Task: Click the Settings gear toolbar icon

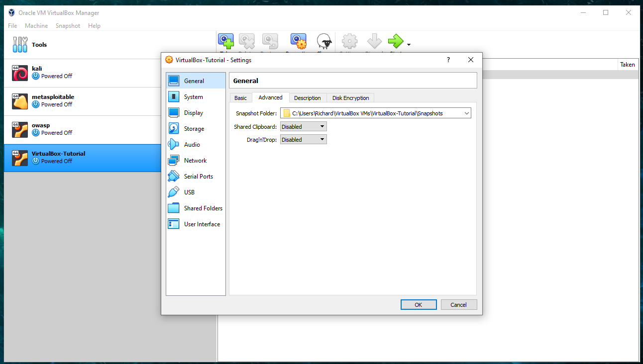Action: (350, 41)
